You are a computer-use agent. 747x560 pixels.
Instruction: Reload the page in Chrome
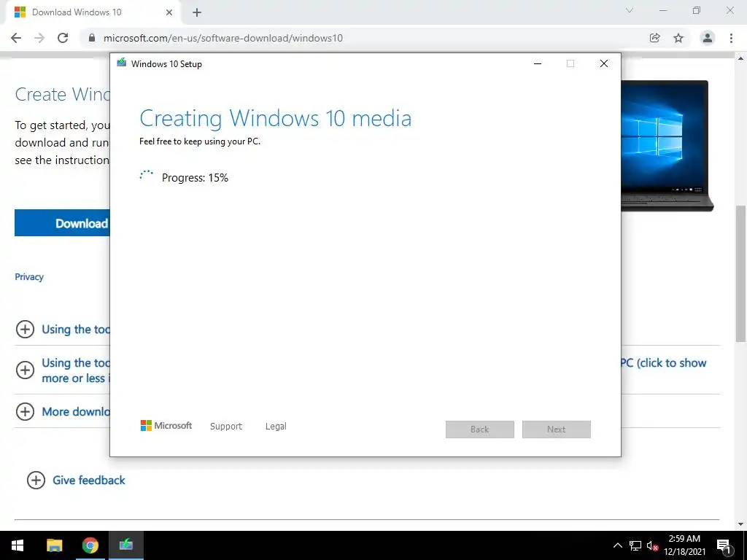pos(63,38)
